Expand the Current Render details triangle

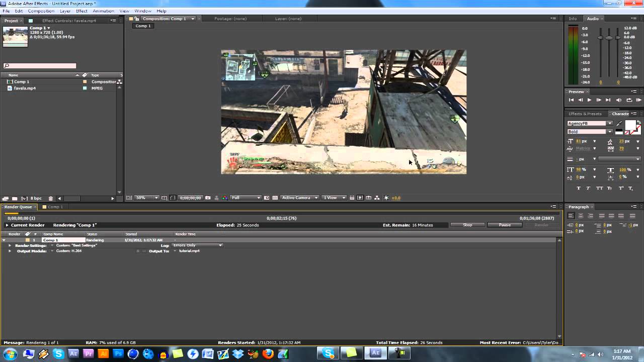(7, 225)
